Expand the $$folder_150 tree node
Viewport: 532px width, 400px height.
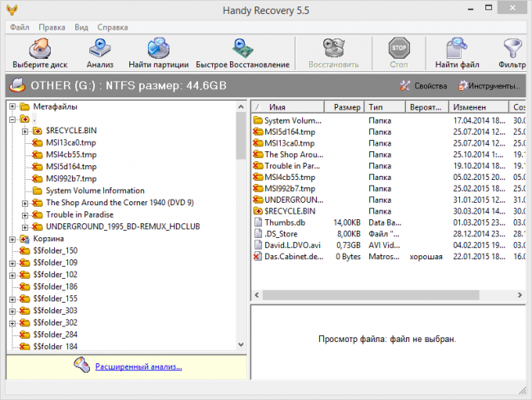tap(12, 250)
